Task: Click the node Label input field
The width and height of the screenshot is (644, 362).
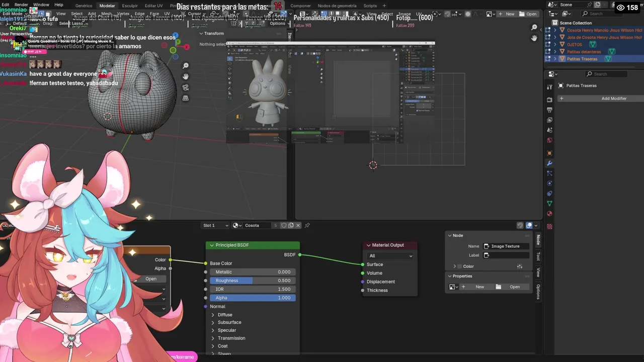Action: pos(506,255)
